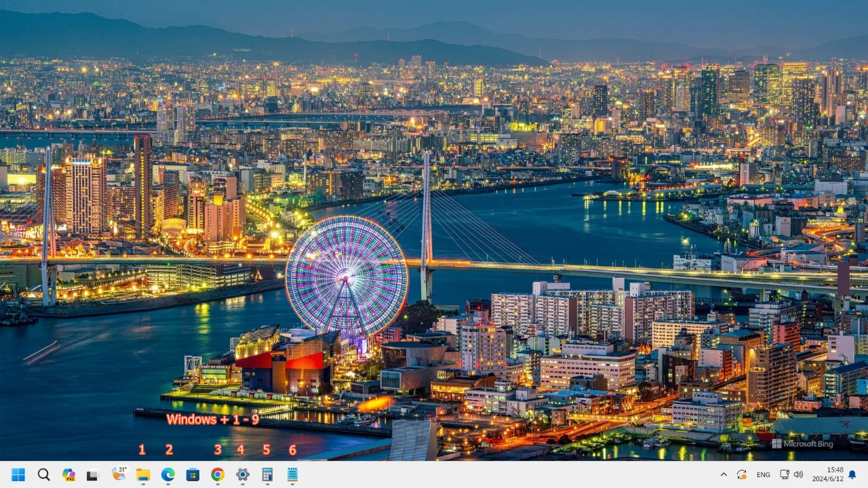
Task: Launch File Explorer from the taskbar
Action: click(143, 474)
